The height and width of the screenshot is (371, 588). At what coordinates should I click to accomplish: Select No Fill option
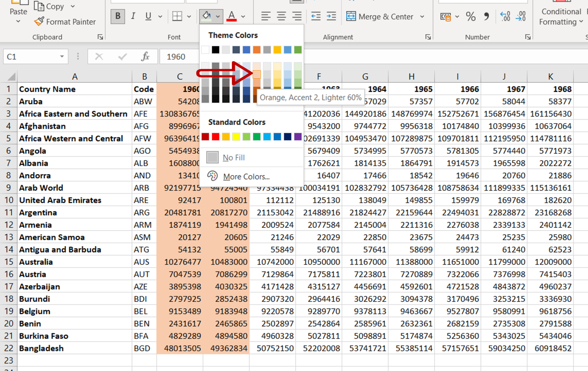233,157
